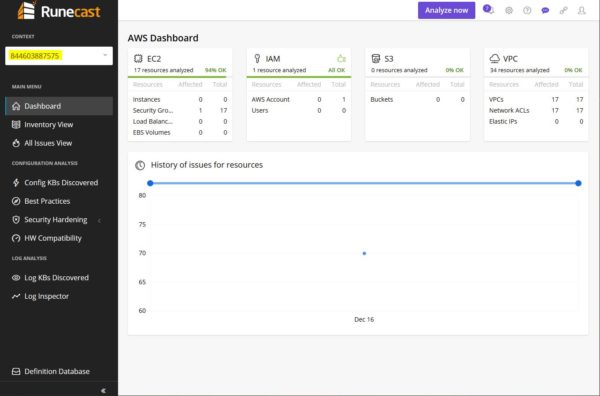Image resolution: width=600 pixels, height=396 pixels.
Task: Click the S3 bucket icon
Action: point(376,59)
